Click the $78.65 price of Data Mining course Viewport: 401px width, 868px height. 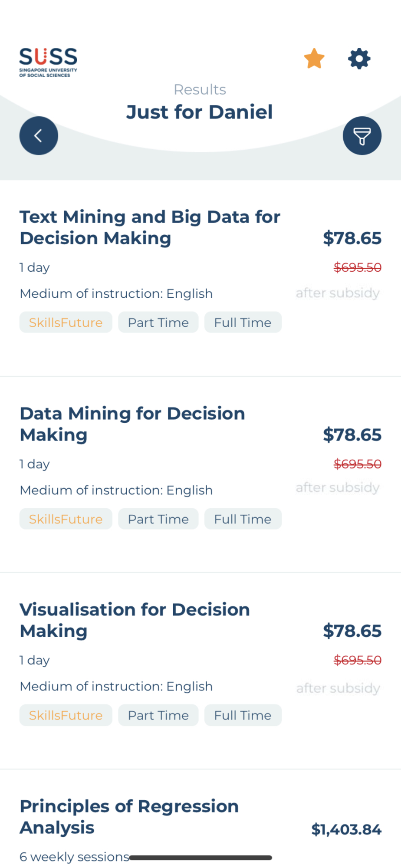click(x=352, y=435)
